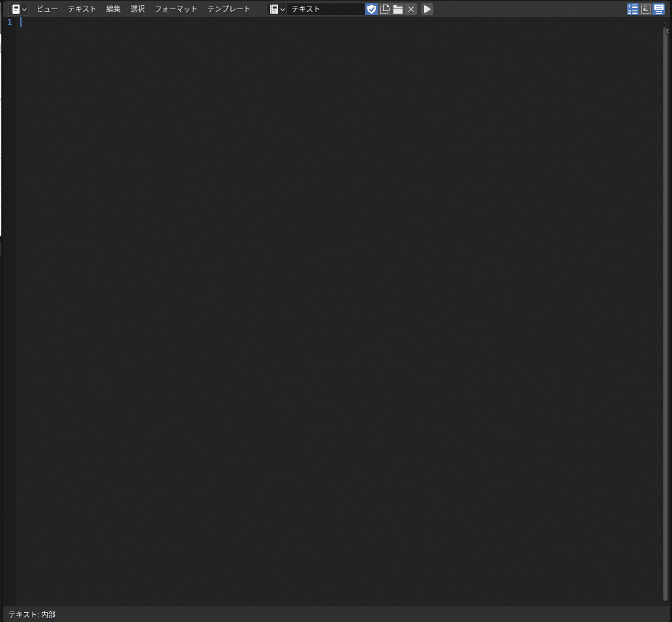Open the ビュー menu
672x622 pixels.
click(47, 9)
